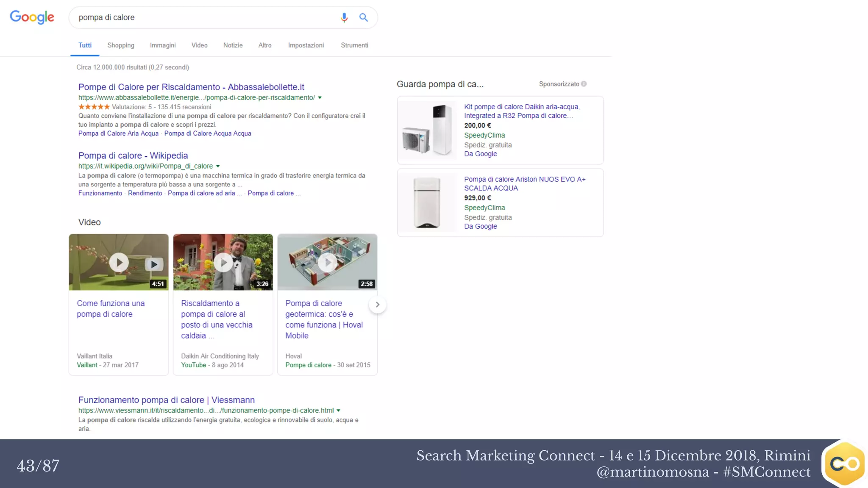The width and height of the screenshot is (868, 488).
Task: Open the Funzionamento Wikipedia sitelink
Action: click(100, 193)
